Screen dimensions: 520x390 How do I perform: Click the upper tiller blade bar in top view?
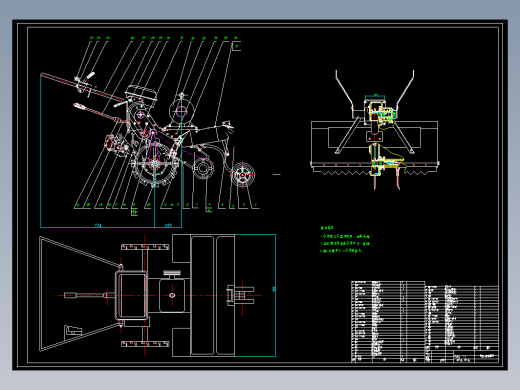(x=145, y=247)
